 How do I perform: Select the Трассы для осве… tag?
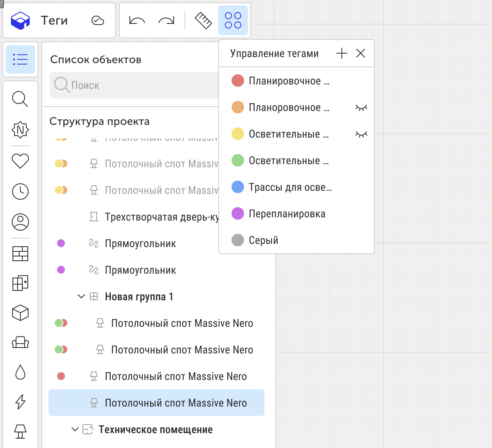(x=290, y=187)
